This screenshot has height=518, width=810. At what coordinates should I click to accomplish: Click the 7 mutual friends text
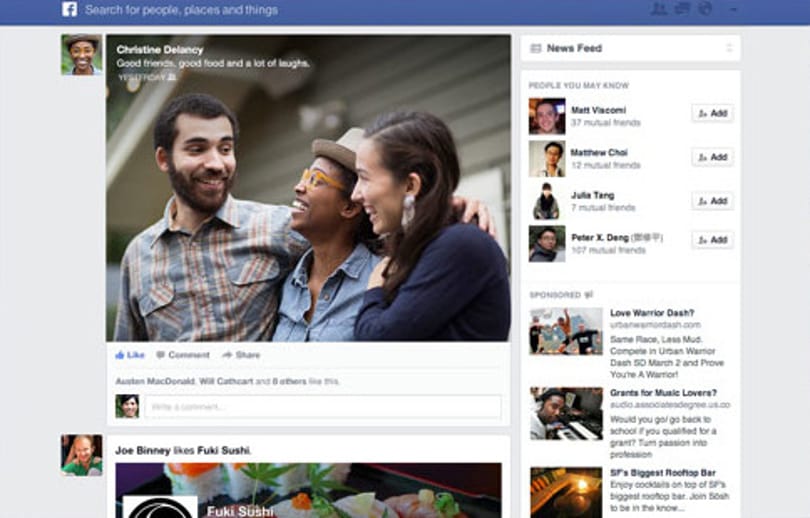pos(603,208)
